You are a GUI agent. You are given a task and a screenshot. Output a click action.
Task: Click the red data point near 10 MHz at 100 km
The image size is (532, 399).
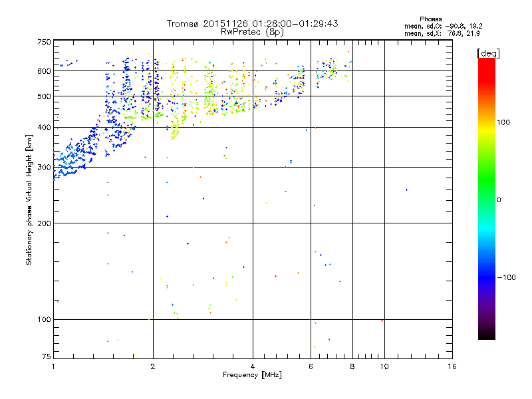(x=382, y=321)
